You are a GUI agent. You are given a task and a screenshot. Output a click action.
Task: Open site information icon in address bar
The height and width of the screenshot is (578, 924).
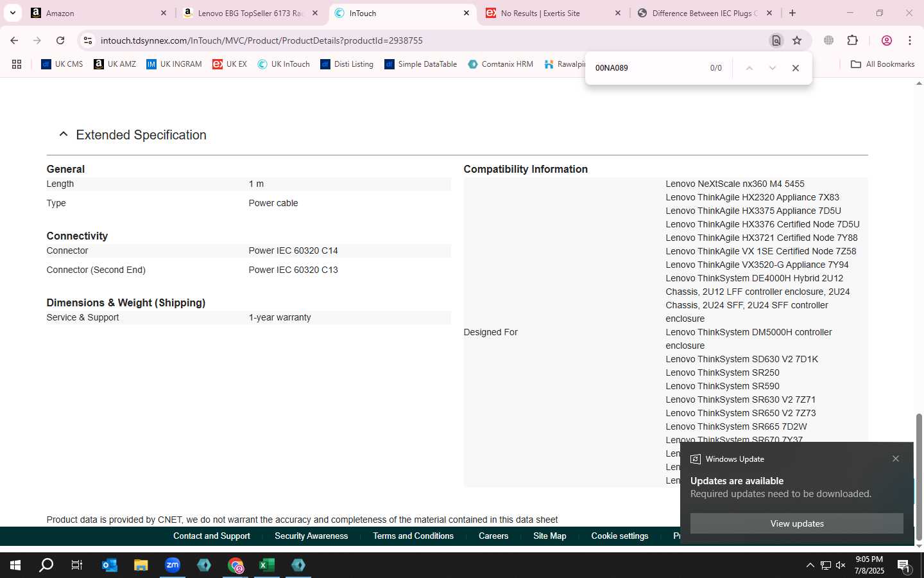[88, 40]
